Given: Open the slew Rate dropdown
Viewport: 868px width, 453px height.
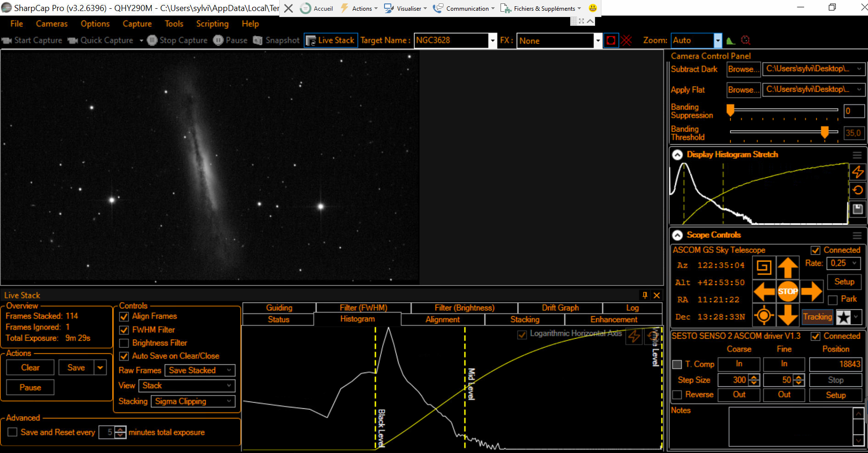Looking at the screenshot, I should (844, 264).
